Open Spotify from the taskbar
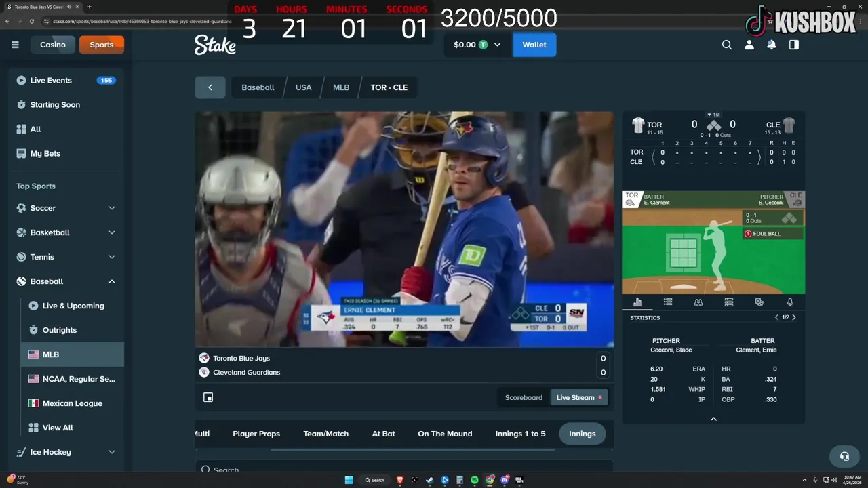The width and height of the screenshot is (868, 488). click(475, 480)
